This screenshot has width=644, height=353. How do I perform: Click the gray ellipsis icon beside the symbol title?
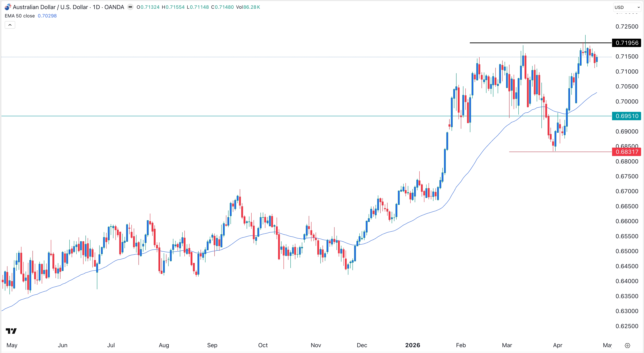[x=130, y=7]
